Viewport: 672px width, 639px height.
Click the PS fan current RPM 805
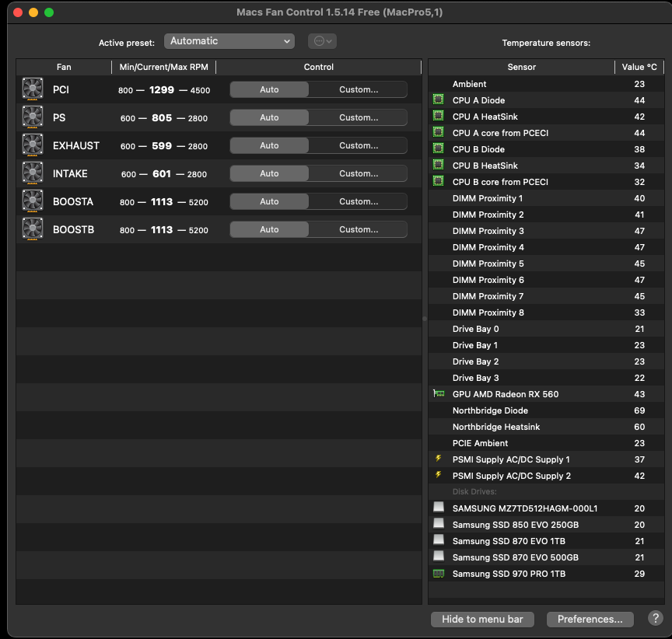click(162, 117)
